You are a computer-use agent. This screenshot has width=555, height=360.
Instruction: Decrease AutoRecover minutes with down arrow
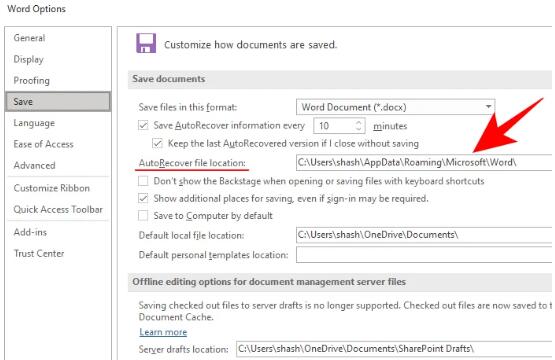(x=359, y=129)
